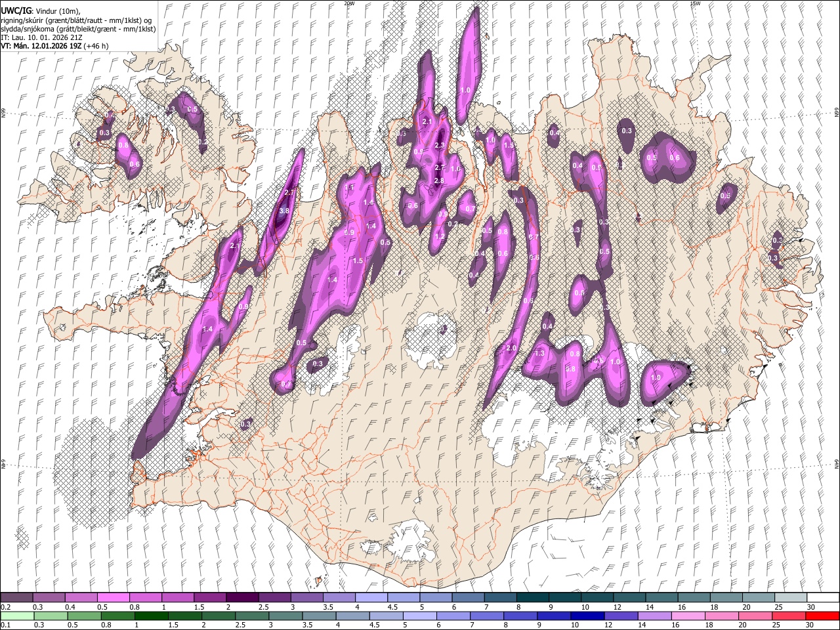Pick the 1 dark green swatch in the lower legend row

point(151,616)
